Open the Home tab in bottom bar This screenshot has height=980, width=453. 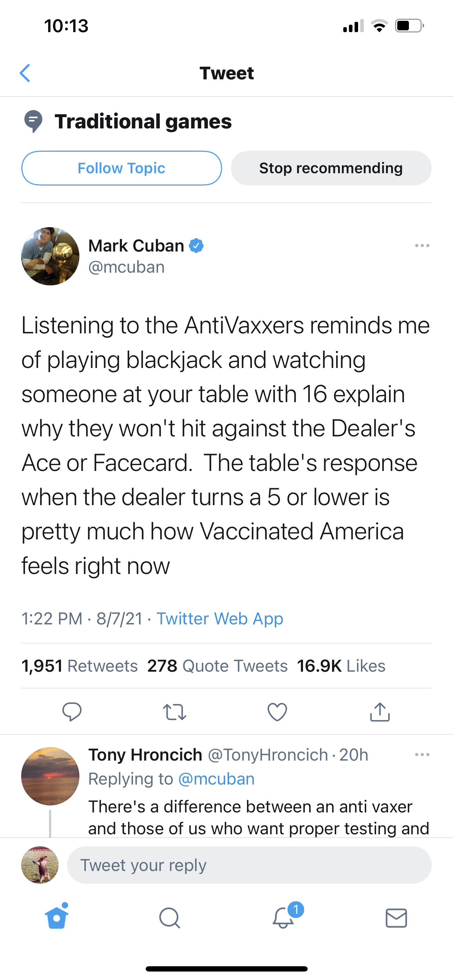57,918
